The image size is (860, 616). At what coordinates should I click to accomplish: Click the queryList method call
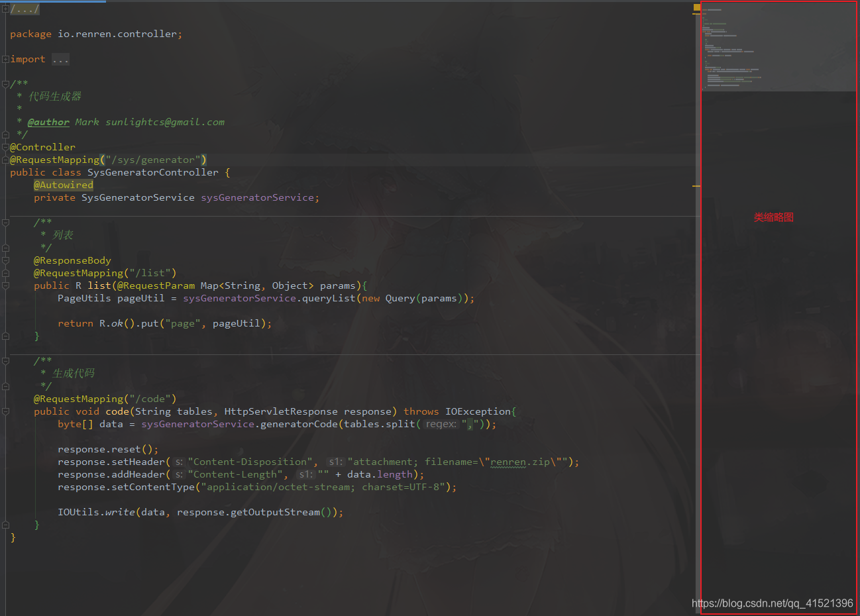pos(329,298)
